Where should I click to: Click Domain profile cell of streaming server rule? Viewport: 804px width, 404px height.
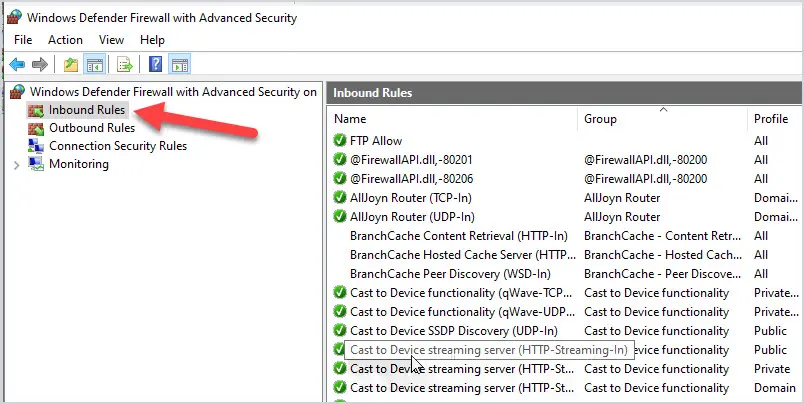(x=774, y=387)
